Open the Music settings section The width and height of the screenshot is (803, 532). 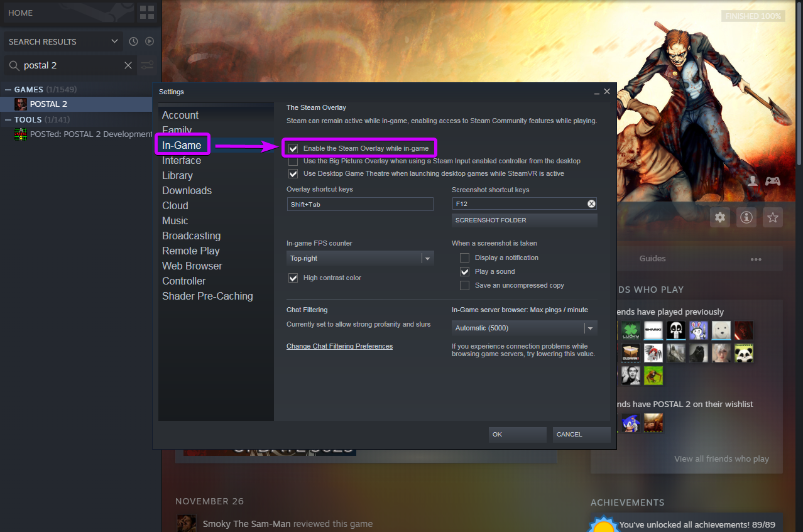(x=175, y=221)
